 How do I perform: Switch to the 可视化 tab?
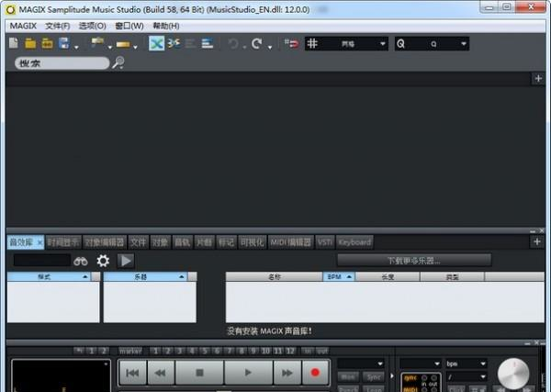[252, 242]
